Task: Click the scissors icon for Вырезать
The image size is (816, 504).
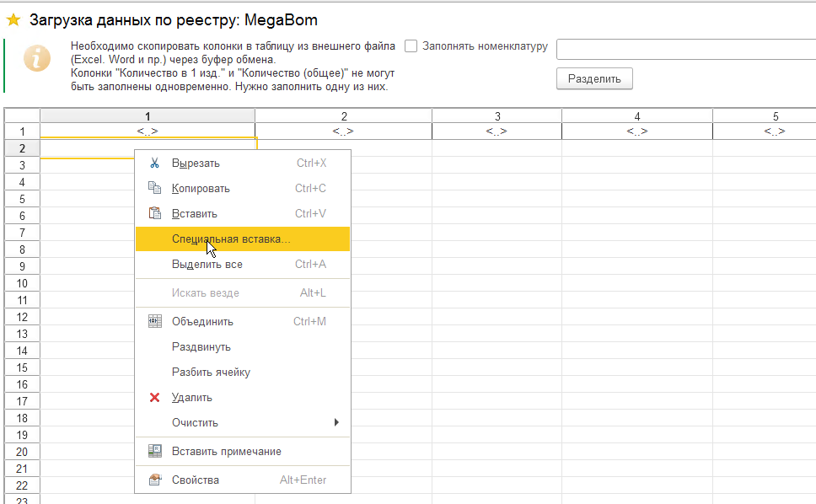Action: pyautogui.click(x=154, y=164)
